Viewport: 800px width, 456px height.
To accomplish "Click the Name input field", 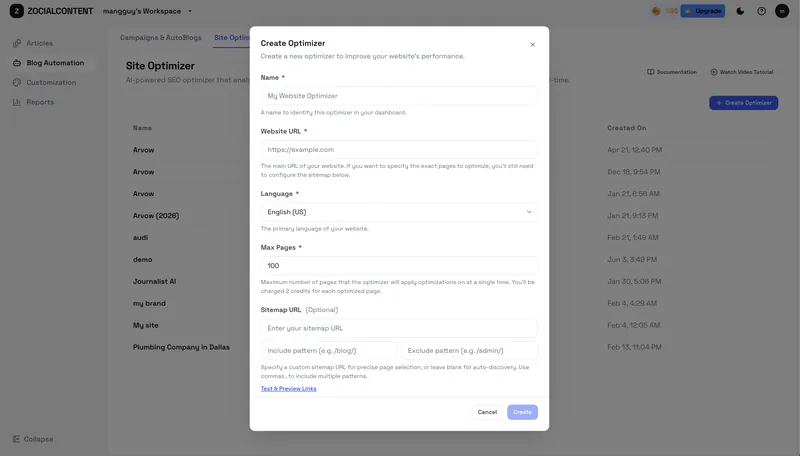I will click(x=399, y=96).
